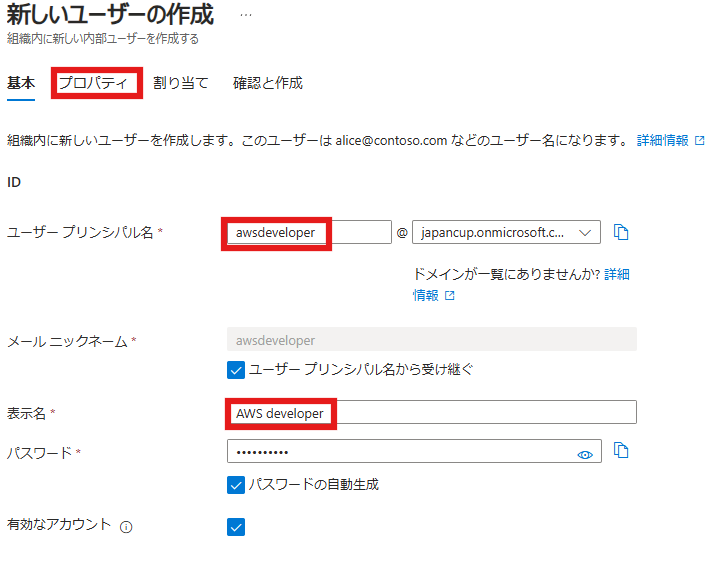Open info tooltip next to 有効なアカウント
Viewport: 723px width, 563px height.
point(126,527)
